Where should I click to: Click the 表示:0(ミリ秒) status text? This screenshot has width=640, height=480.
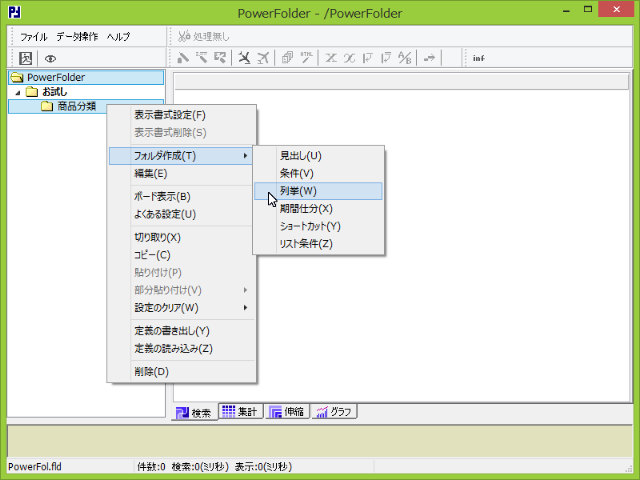263,467
